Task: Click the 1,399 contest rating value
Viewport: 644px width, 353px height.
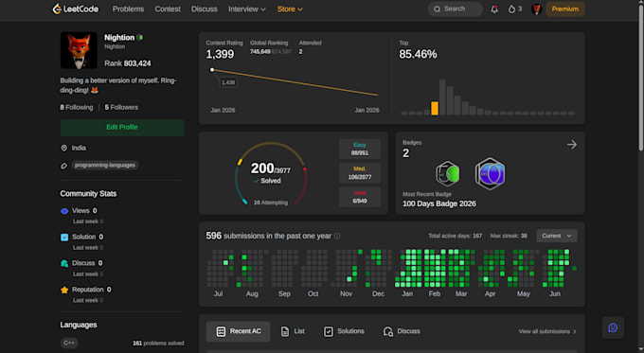Action: (x=220, y=55)
